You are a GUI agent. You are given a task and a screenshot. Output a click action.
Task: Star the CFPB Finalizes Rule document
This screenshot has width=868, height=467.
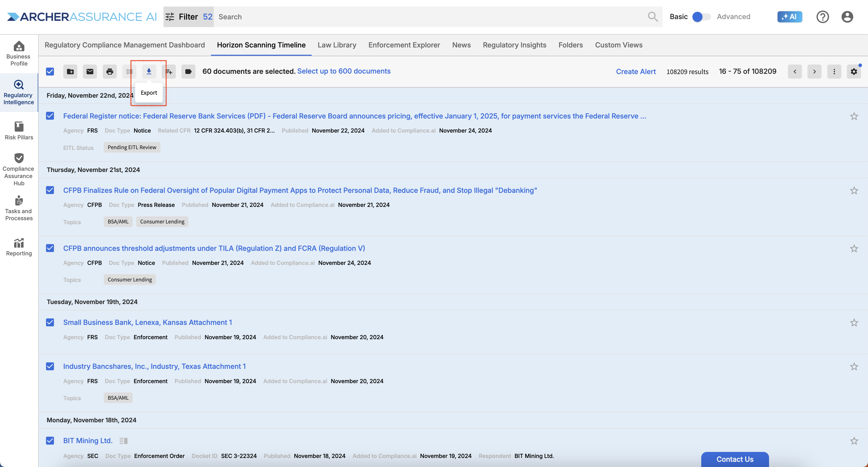(854, 191)
